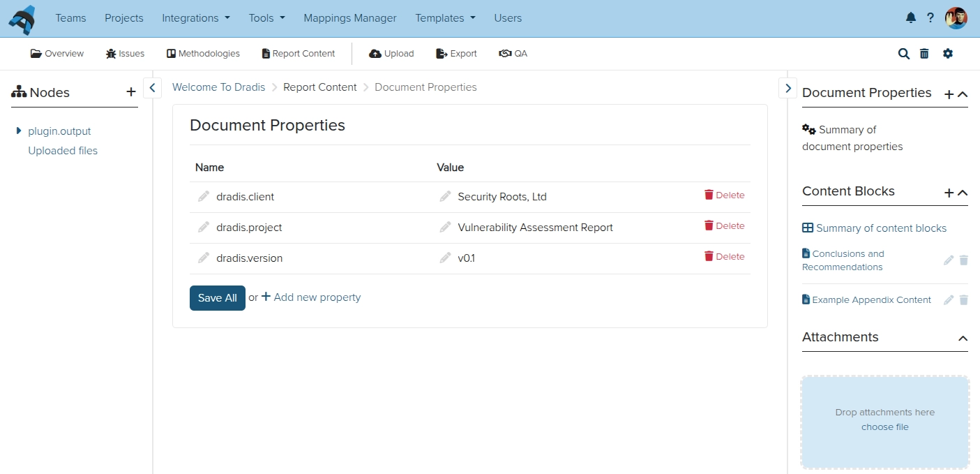Add a new node with plus icon

point(131,92)
